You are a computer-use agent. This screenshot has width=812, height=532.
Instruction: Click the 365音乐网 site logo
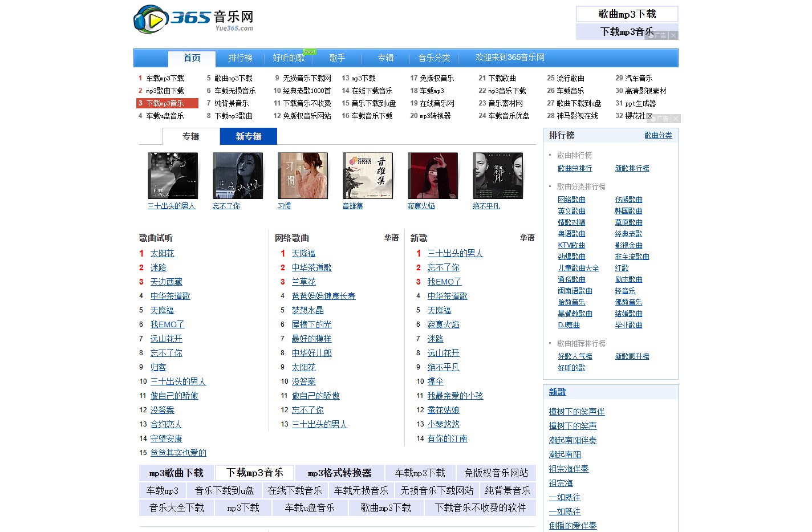tap(193, 19)
